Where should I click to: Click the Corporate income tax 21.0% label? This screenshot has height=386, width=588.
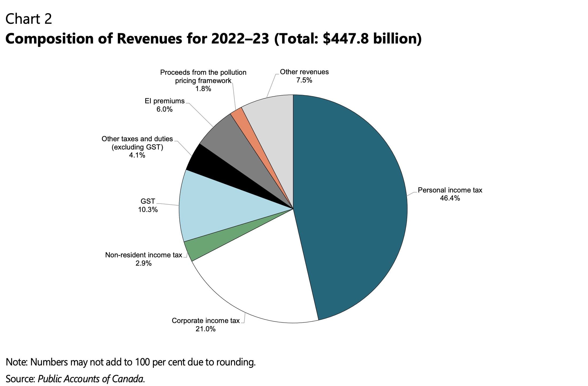pyautogui.click(x=206, y=325)
